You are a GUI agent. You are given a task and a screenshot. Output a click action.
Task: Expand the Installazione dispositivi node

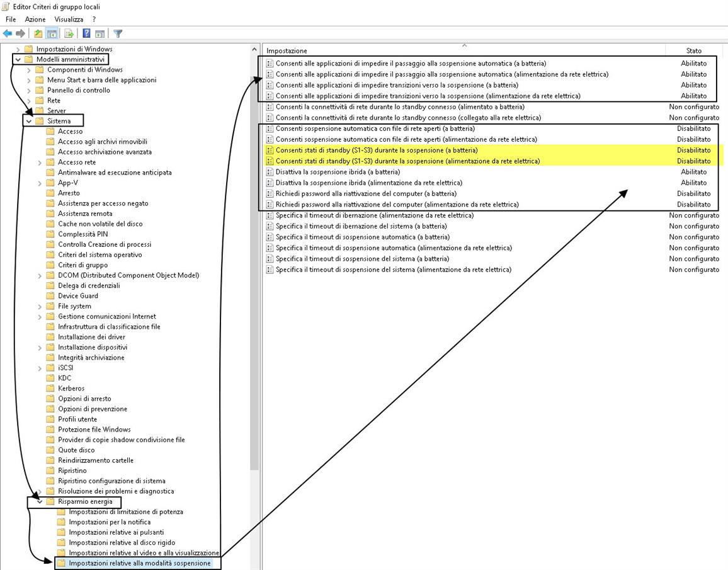(x=40, y=347)
